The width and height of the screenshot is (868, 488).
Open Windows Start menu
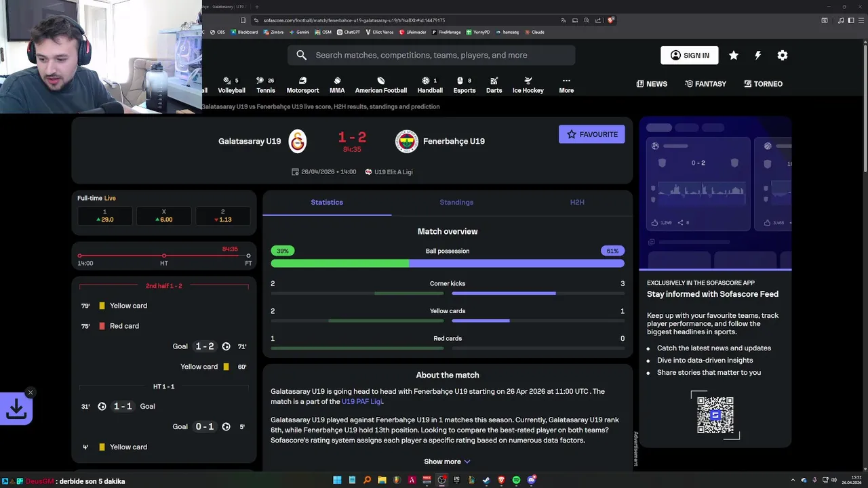point(337,480)
